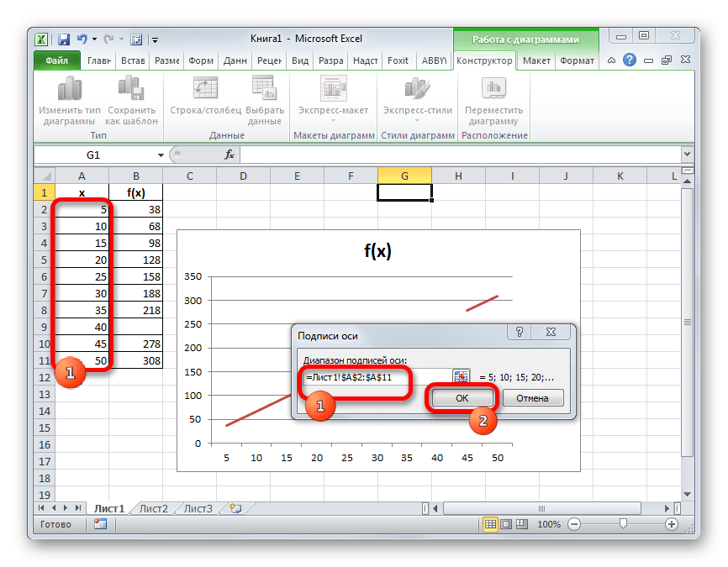The height and width of the screenshot is (567, 728).
Task: Click Строка/столбец switch icon
Action: (x=205, y=87)
